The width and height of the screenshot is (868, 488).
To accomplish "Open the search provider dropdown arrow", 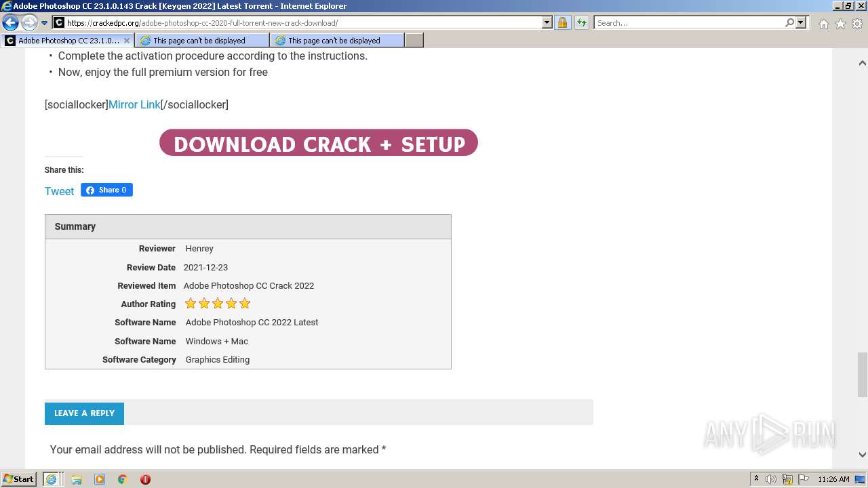I will pyautogui.click(x=801, y=23).
